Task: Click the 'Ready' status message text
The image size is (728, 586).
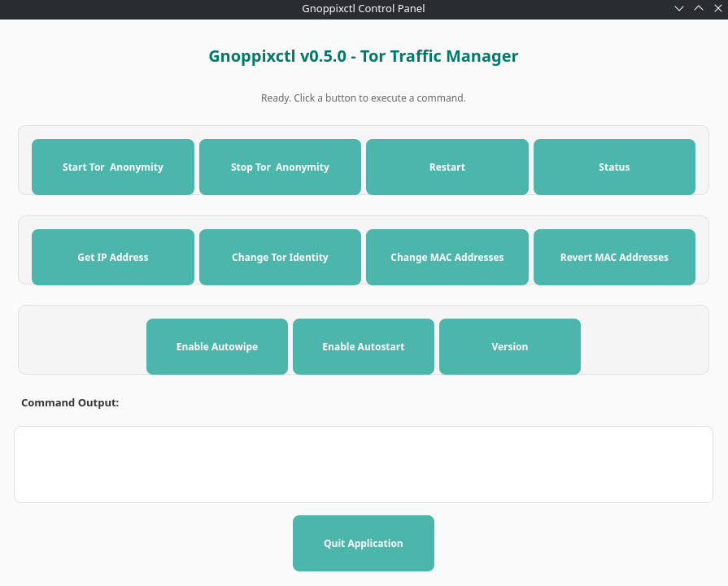Action: [x=364, y=98]
